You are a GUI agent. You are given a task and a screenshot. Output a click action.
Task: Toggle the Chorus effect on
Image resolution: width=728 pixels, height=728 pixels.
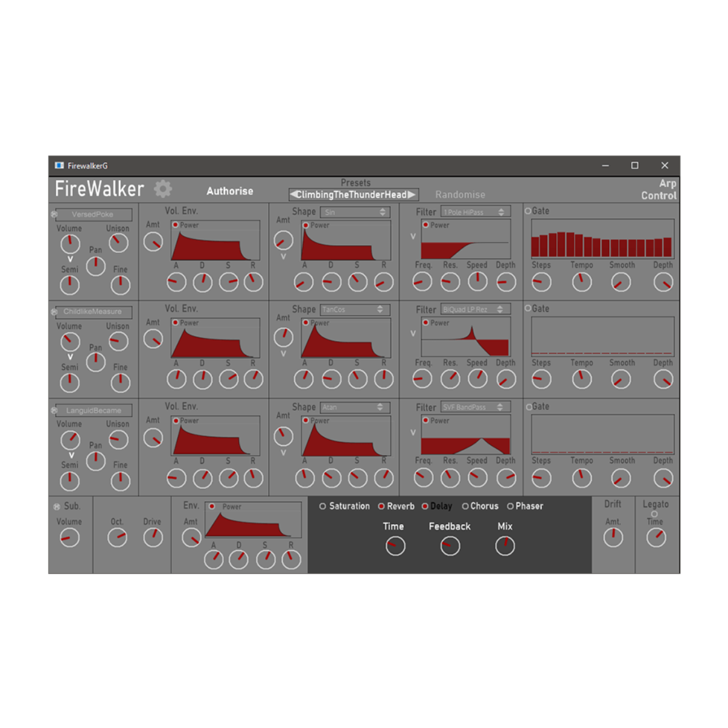click(465, 506)
